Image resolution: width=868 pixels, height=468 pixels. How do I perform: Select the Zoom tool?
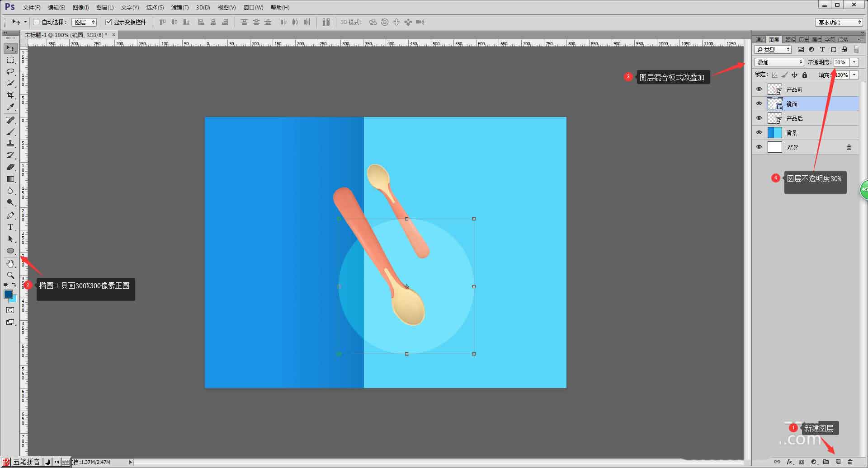tap(10, 275)
